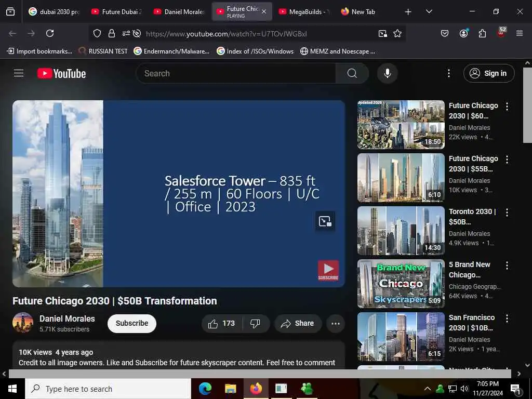This screenshot has height=399, width=532.
Task: Open the Extensions puzzle icon
Action: (x=482, y=33)
